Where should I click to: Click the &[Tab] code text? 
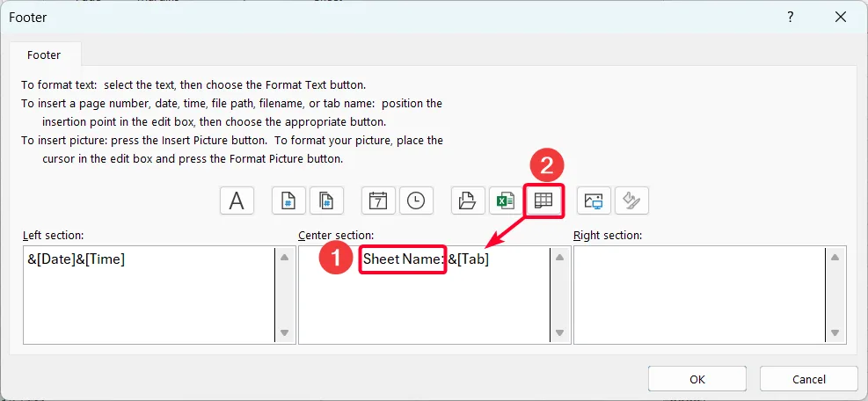click(469, 259)
